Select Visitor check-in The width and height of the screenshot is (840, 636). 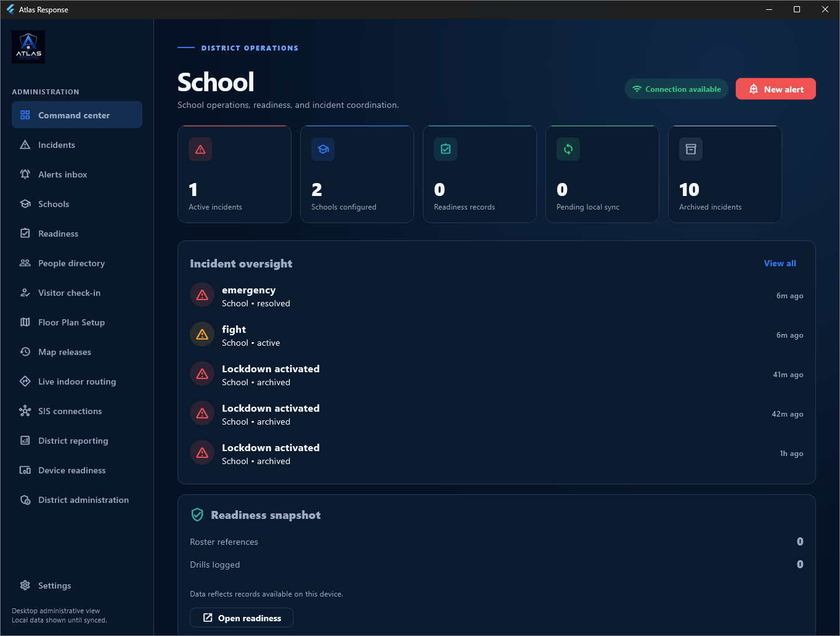point(77,293)
